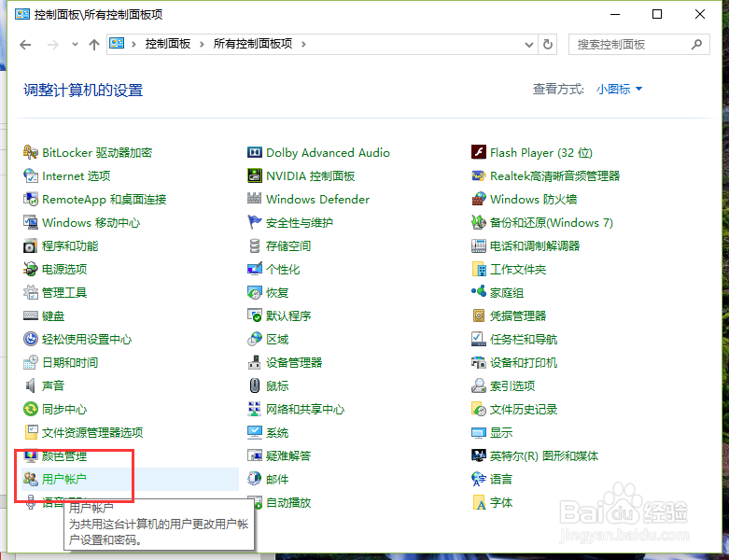This screenshot has height=560, width=729.
Task: Click the 电源选项 icon
Action: [30, 269]
